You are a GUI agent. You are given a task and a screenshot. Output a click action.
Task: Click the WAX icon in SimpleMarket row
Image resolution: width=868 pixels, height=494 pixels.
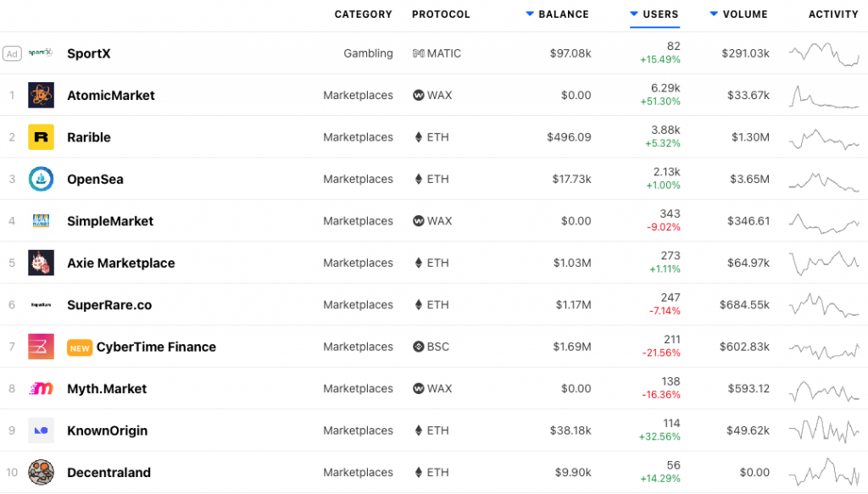tap(419, 220)
